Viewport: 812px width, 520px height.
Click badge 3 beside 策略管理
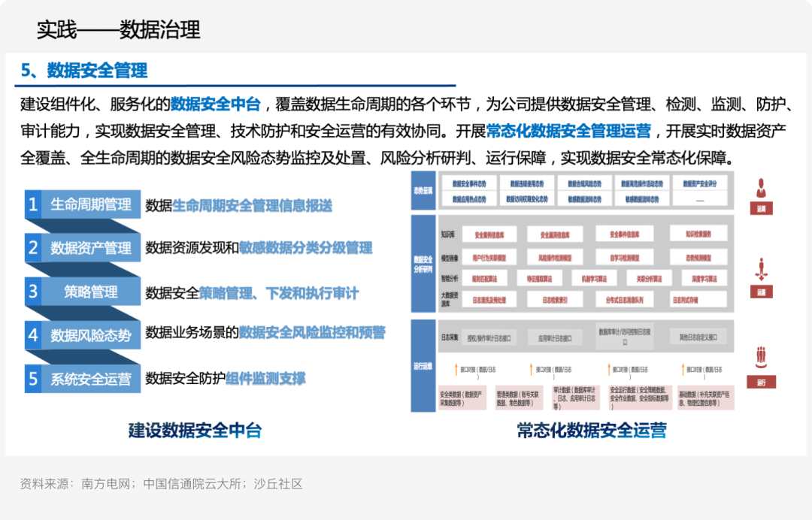point(32,292)
